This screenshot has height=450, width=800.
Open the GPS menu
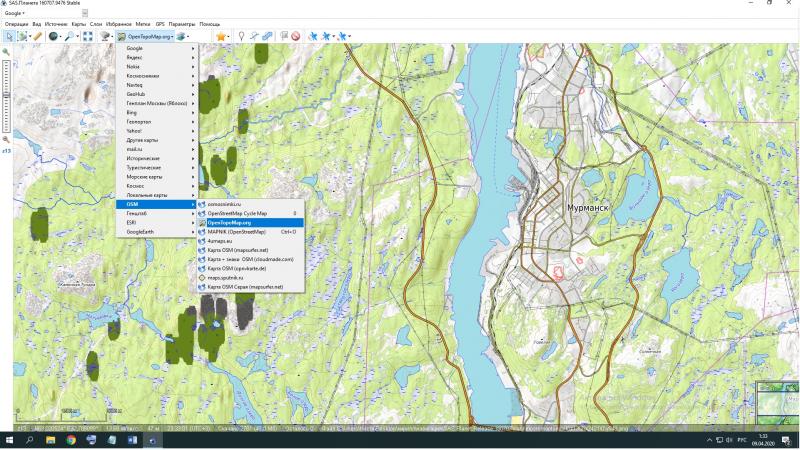(160, 24)
